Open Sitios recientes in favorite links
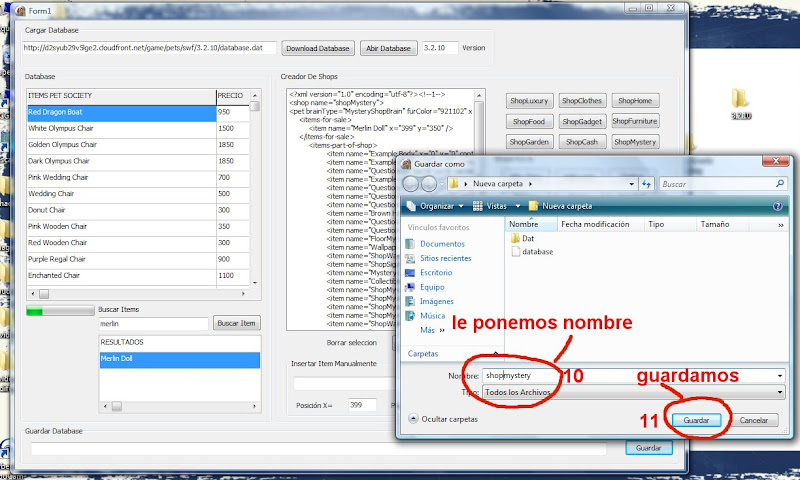The width and height of the screenshot is (800, 480). pyautogui.click(x=445, y=258)
